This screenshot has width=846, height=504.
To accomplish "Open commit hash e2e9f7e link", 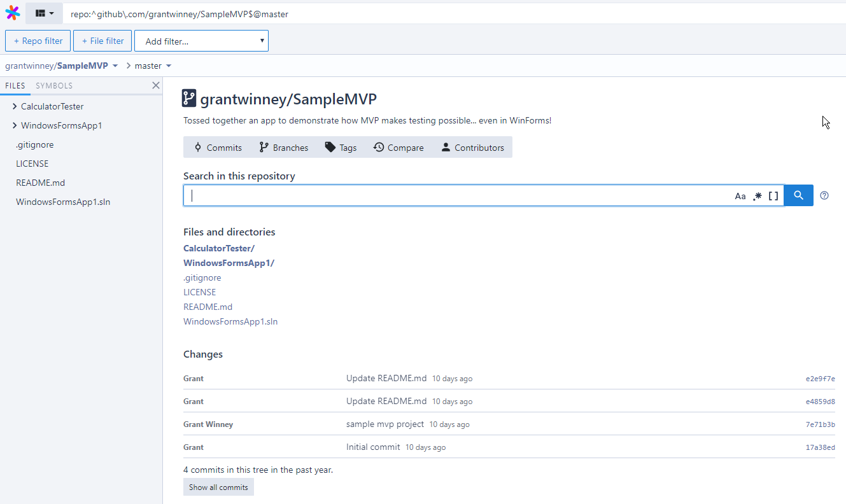I will click(820, 379).
